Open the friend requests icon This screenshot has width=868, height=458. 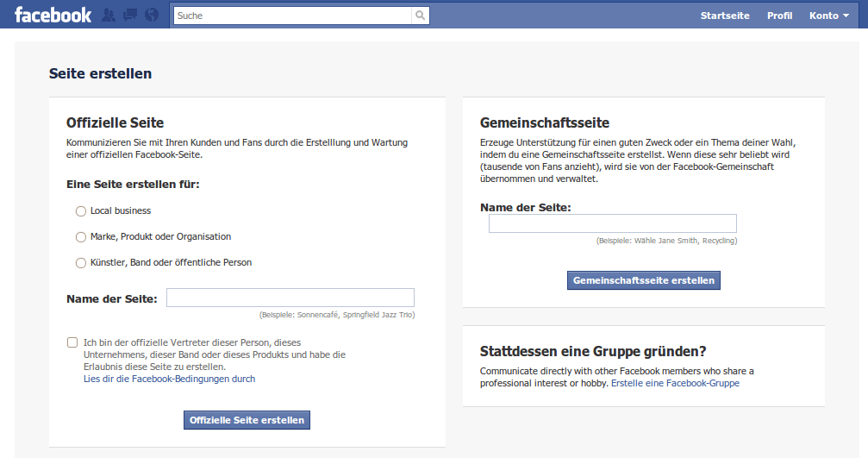(x=109, y=15)
